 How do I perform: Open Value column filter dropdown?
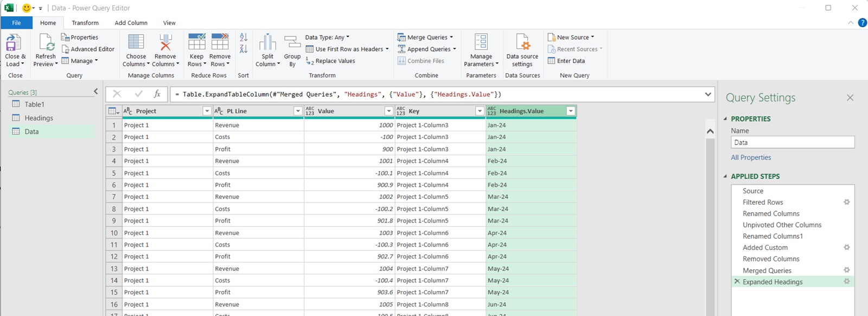(x=388, y=111)
